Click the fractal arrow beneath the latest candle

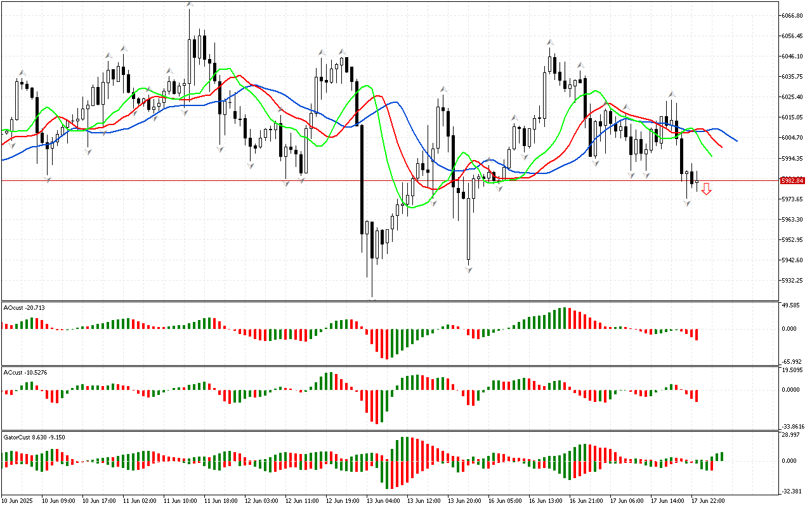[687, 203]
